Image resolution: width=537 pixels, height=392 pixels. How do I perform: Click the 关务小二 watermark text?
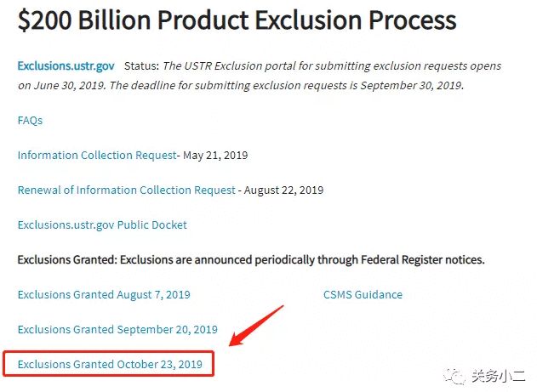coord(499,376)
